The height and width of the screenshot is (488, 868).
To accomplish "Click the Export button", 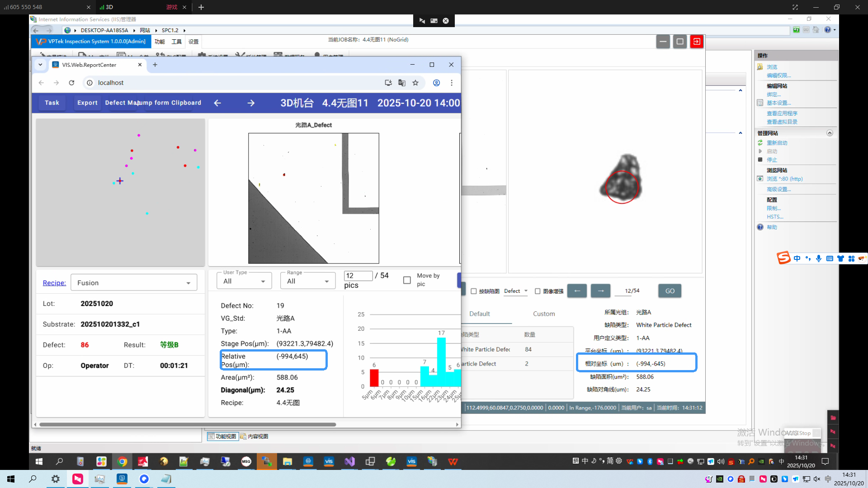I will tap(87, 103).
